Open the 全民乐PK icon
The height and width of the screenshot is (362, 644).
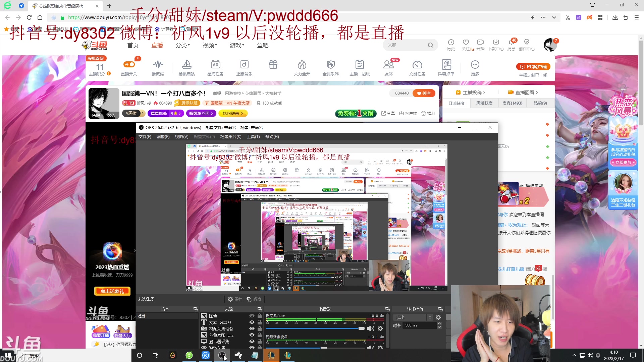click(331, 67)
